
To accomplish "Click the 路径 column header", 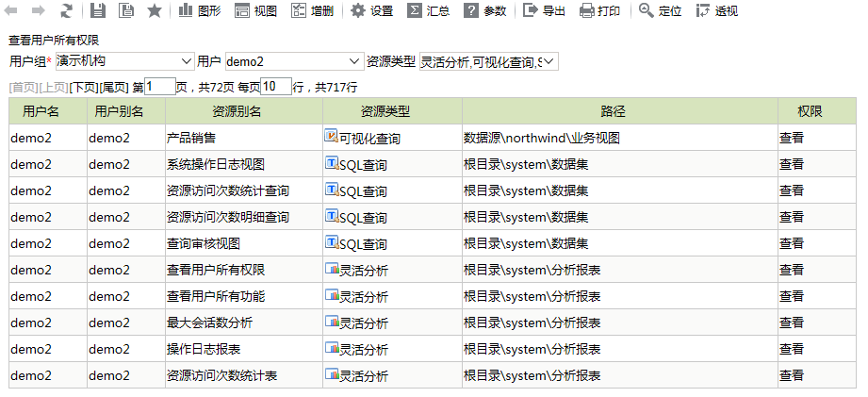I will (x=620, y=111).
